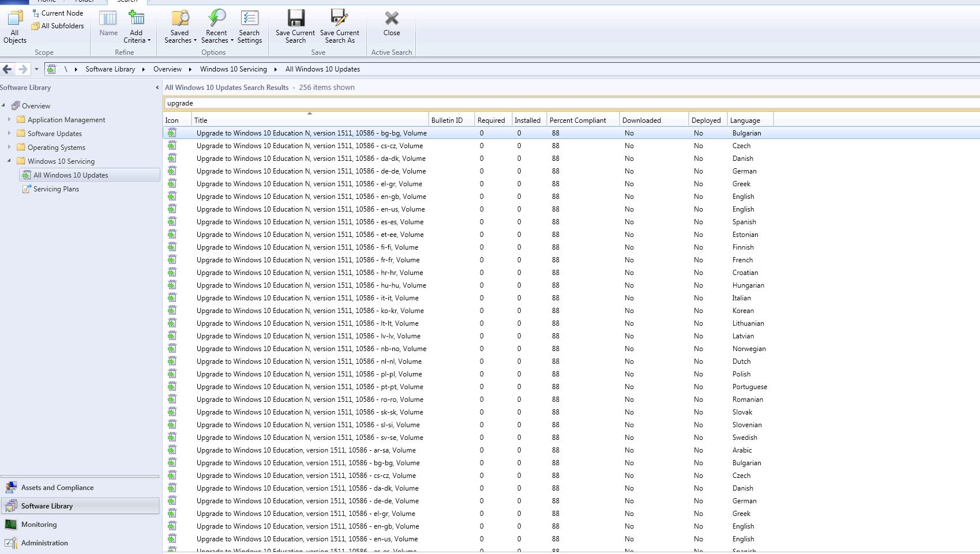The width and height of the screenshot is (980, 554).
Task: Expand arrow after Software Library breadcrumb
Action: [x=144, y=69]
